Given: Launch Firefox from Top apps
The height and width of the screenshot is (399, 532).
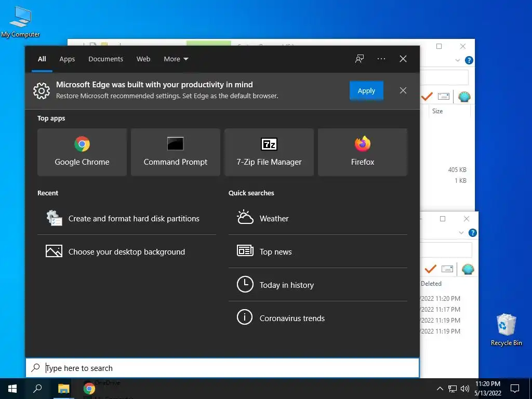Looking at the screenshot, I should coord(362,152).
